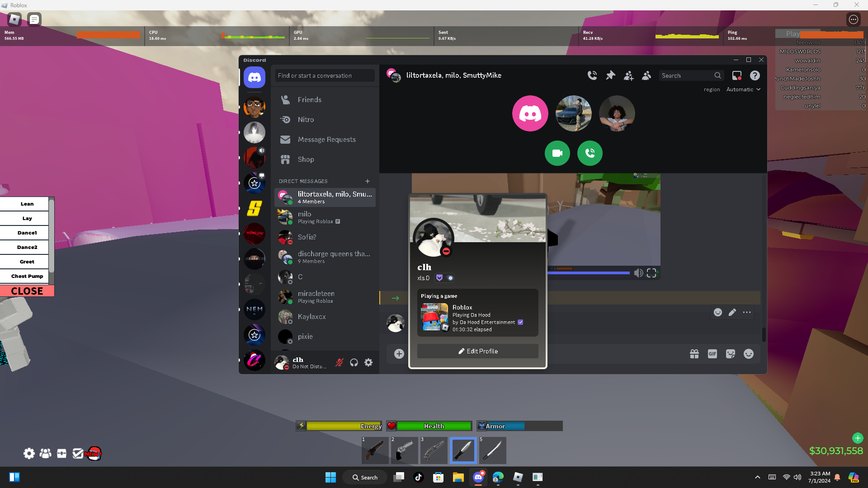Select hotbar slot 1 weapon
The width and height of the screenshot is (868, 488).
(375, 450)
